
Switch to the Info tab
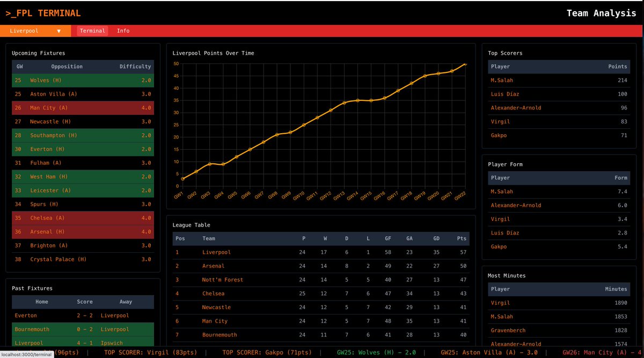123,31
